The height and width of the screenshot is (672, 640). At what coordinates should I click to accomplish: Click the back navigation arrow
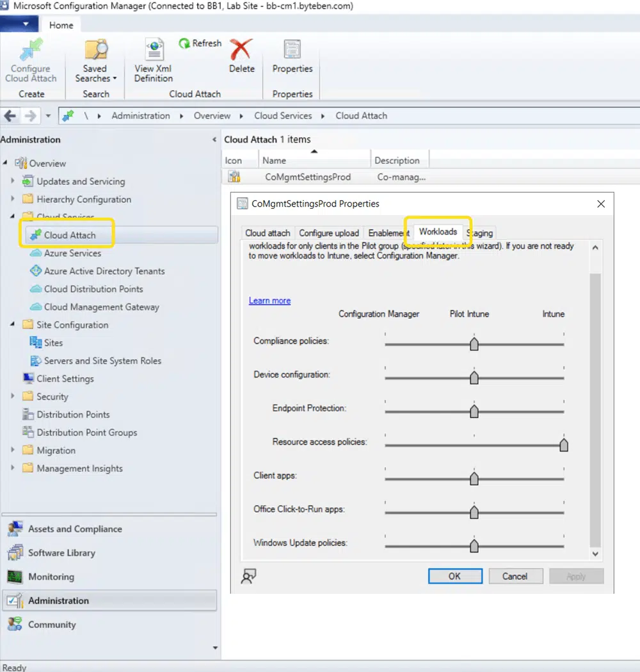[x=11, y=116]
